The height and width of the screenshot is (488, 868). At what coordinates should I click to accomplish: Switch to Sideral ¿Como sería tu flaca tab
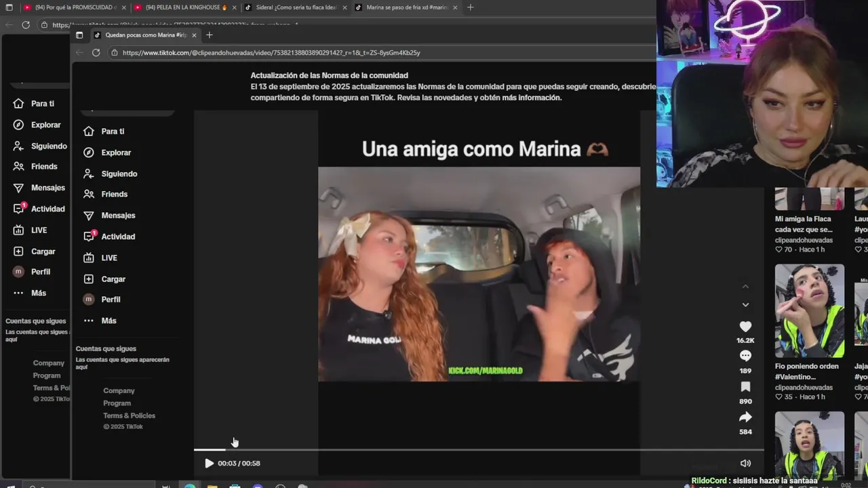click(x=296, y=7)
